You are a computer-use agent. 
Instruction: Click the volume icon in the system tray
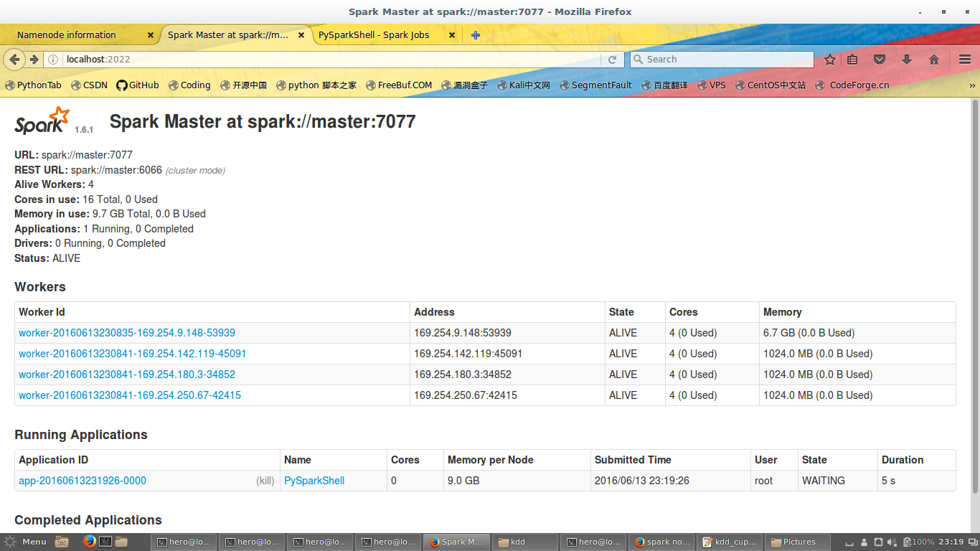pyautogui.click(x=893, y=542)
